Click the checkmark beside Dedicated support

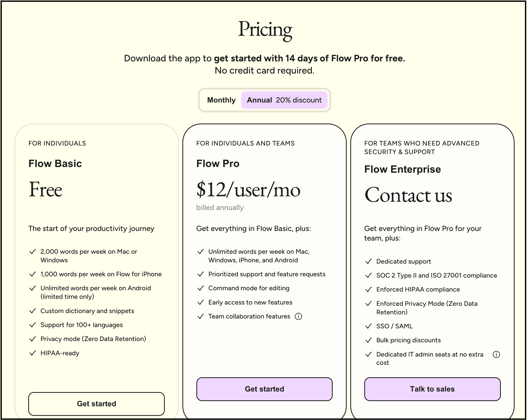pyautogui.click(x=368, y=262)
